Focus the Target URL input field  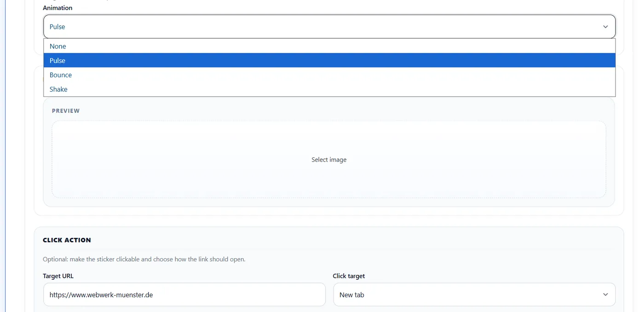click(x=184, y=295)
